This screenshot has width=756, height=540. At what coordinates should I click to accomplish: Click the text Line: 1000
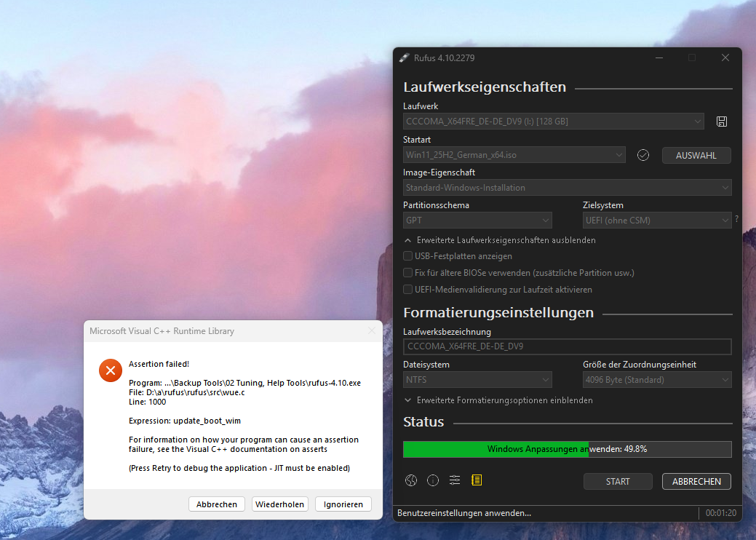(147, 402)
